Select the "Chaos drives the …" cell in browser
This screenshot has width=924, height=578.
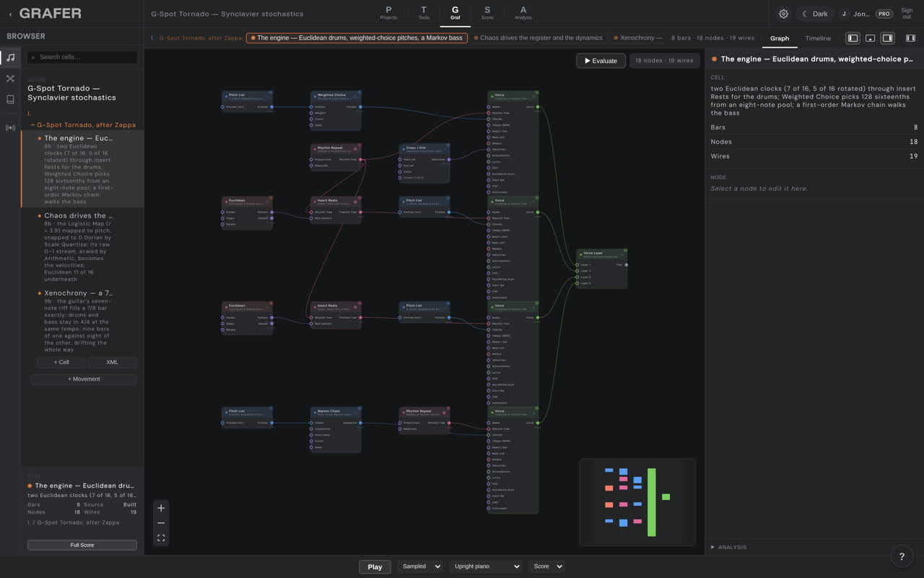(83, 246)
